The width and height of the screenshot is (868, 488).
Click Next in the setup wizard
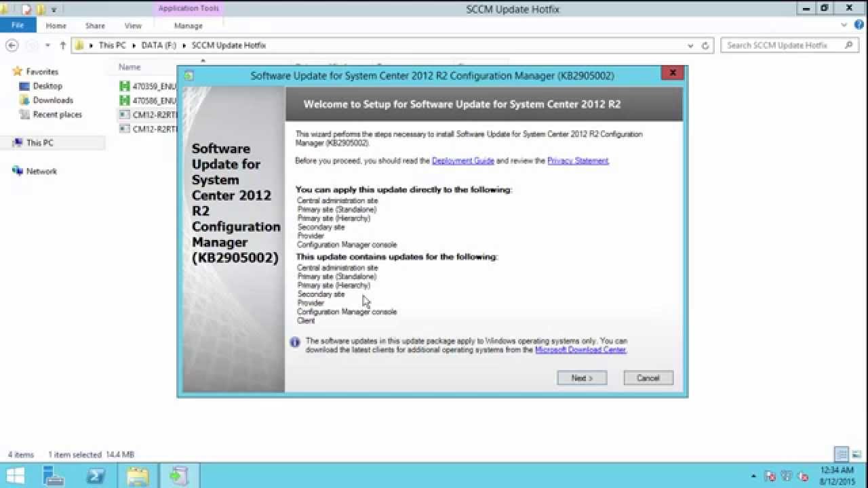pos(582,378)
